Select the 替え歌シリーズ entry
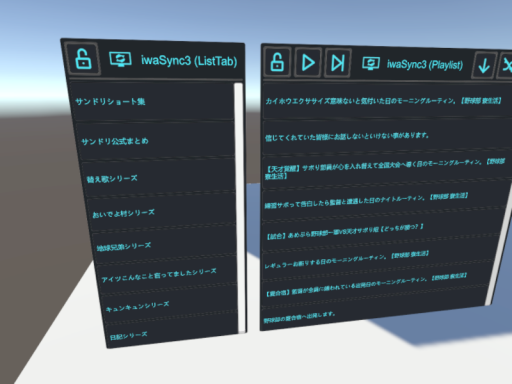Screen dimensions: 512x384 coord(159,177)
